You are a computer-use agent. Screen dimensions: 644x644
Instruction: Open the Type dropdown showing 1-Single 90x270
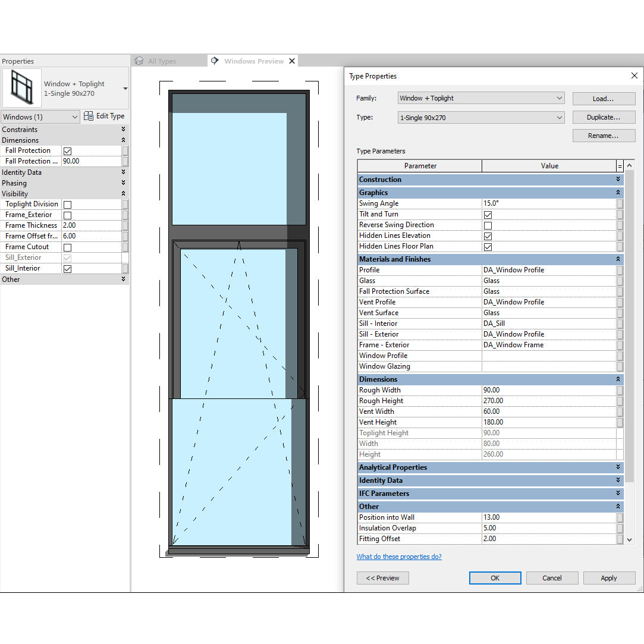coord(480,118)
